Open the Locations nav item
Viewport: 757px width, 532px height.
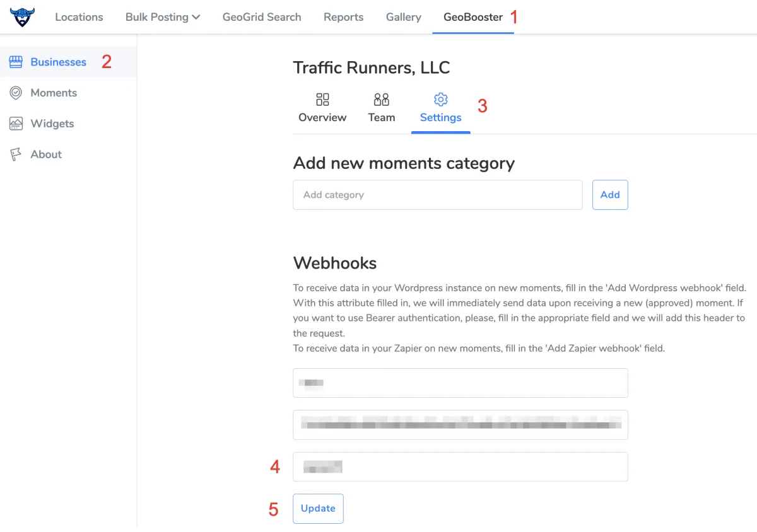(x=79, y=17)
